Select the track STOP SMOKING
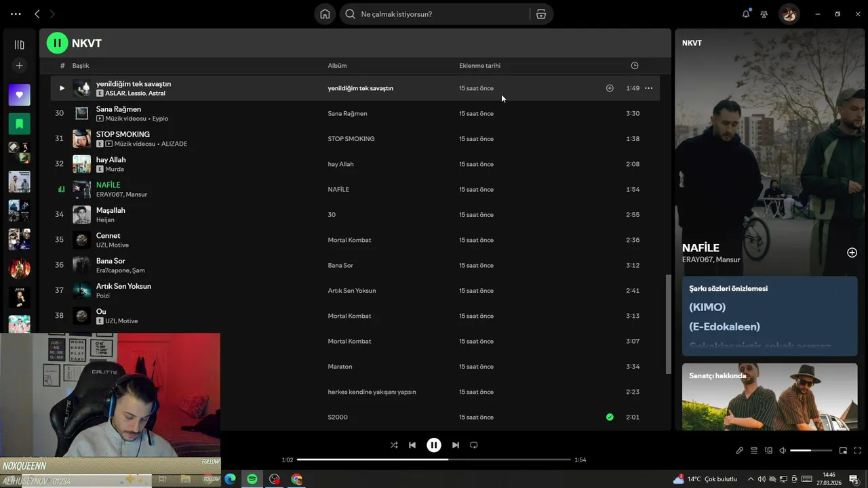This screenshot has height=488, width=868. pos(123,134)
